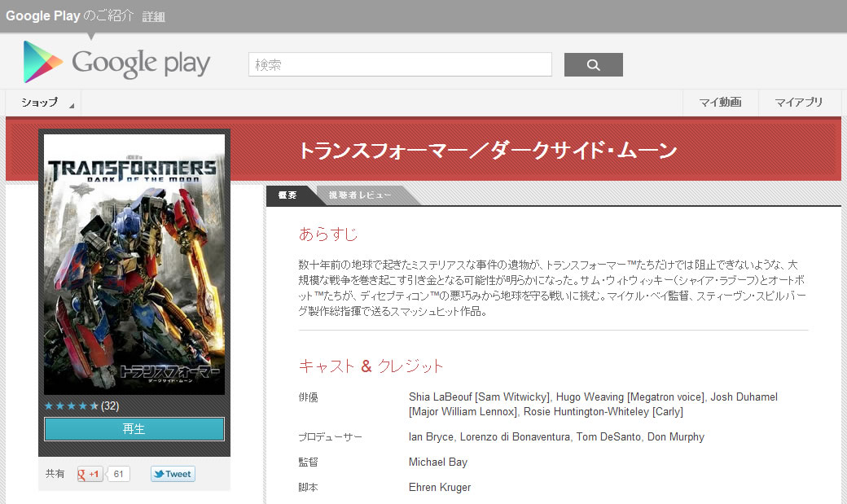Switch to the 概要 overview tab

pyautogui.click(x=287, y=195)
